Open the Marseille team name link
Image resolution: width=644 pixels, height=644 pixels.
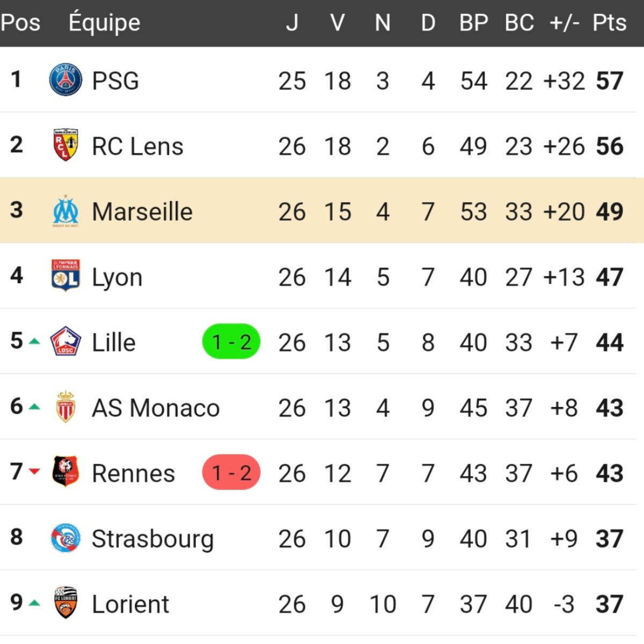142,211
